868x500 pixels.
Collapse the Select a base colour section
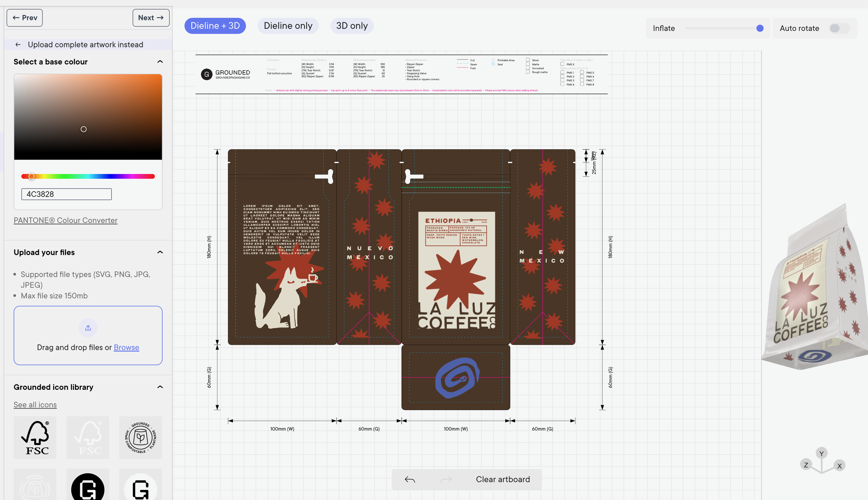point(160,62)
